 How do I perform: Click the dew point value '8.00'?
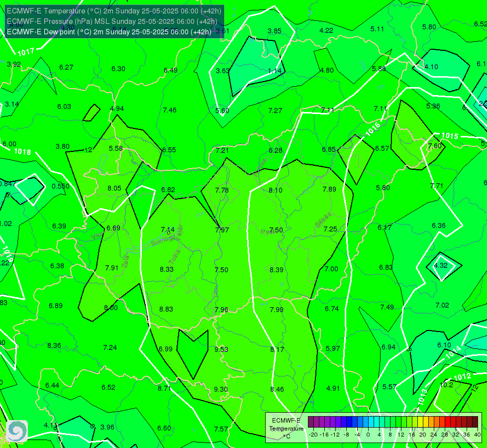(x=111, y=308)
